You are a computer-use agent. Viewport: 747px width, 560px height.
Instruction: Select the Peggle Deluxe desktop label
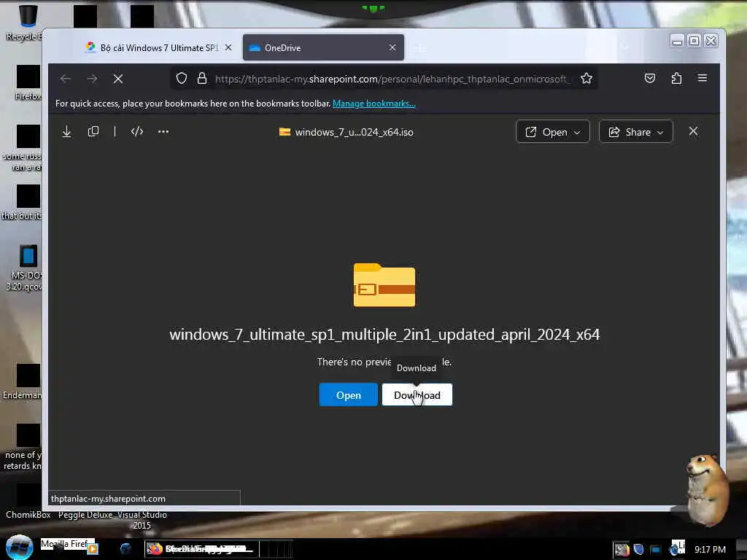point(85,515)
